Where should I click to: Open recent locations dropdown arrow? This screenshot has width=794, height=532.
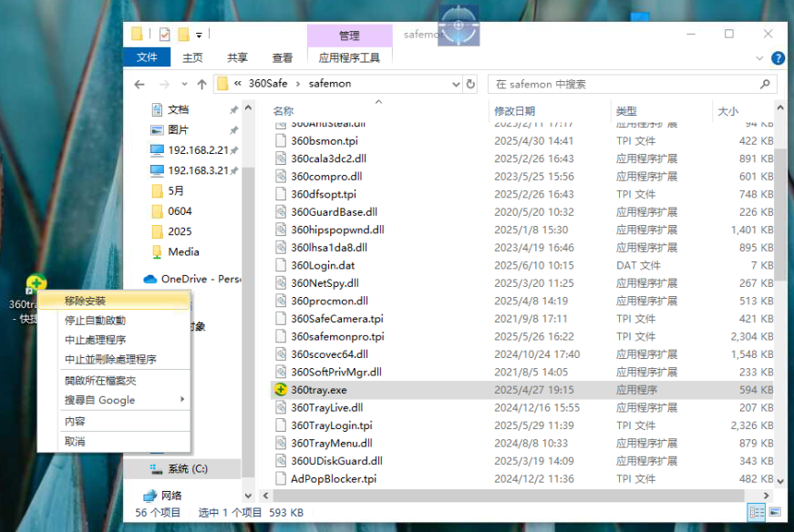coord(184,84)
